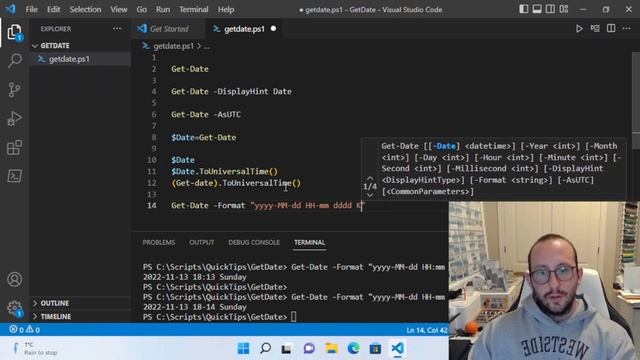Image resolution: width=640 pixels, height=360 pixels.
Task: Open the Edit menu
Action: coord(53,9)
